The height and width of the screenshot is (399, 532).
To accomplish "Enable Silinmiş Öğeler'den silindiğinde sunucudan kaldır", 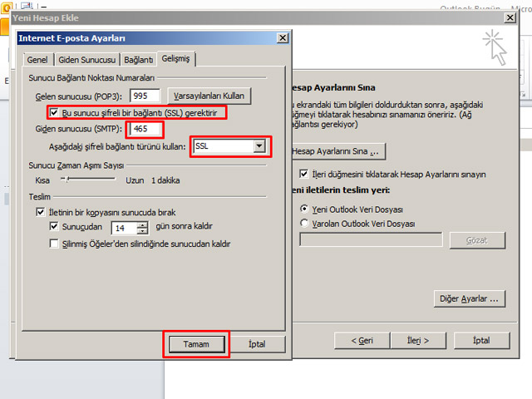I will click(x=54, y=244).
